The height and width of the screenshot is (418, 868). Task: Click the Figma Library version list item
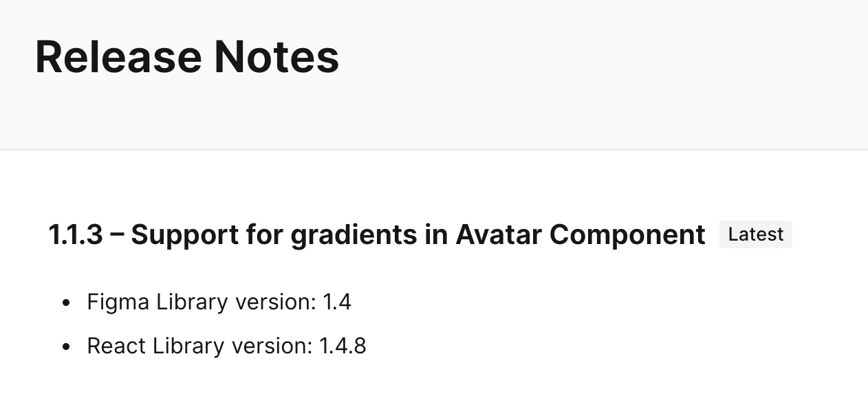tap(219, 302)
